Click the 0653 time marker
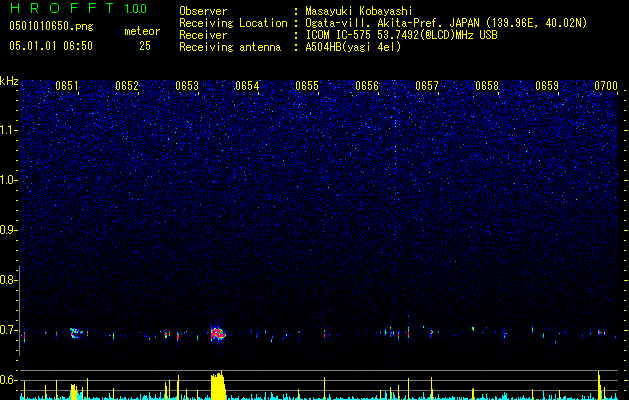The width and height of the screenshot is (629, 400). click(187, 86)
